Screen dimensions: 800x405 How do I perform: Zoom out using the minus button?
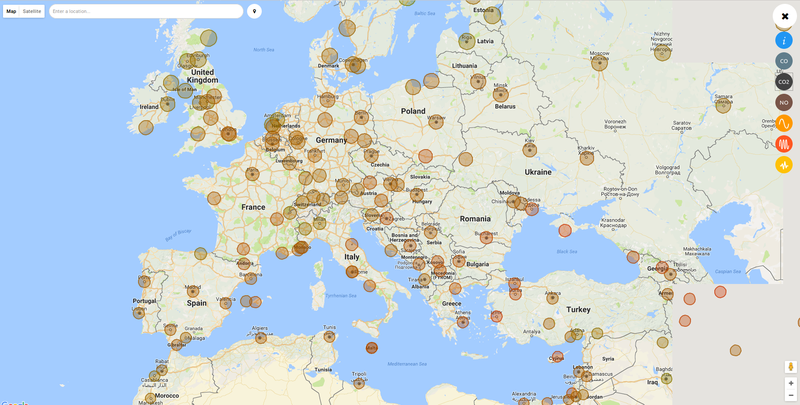[790, 395]
